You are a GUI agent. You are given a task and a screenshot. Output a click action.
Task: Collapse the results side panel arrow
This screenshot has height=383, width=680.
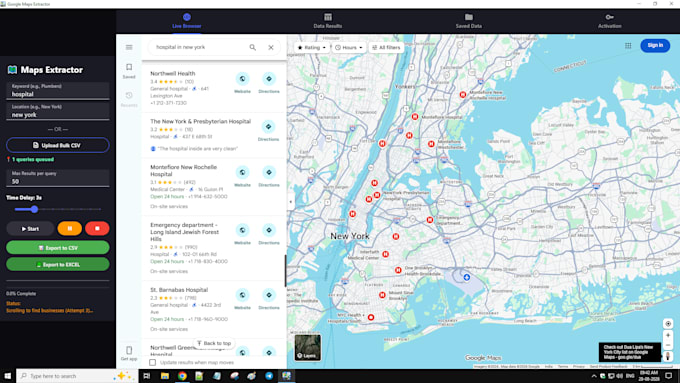pyautogui.click(x=291, y=202)
